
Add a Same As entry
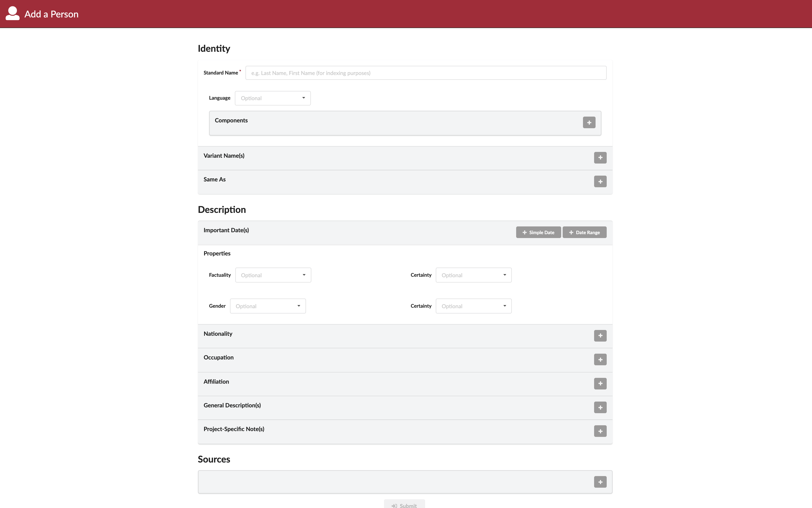600,181
